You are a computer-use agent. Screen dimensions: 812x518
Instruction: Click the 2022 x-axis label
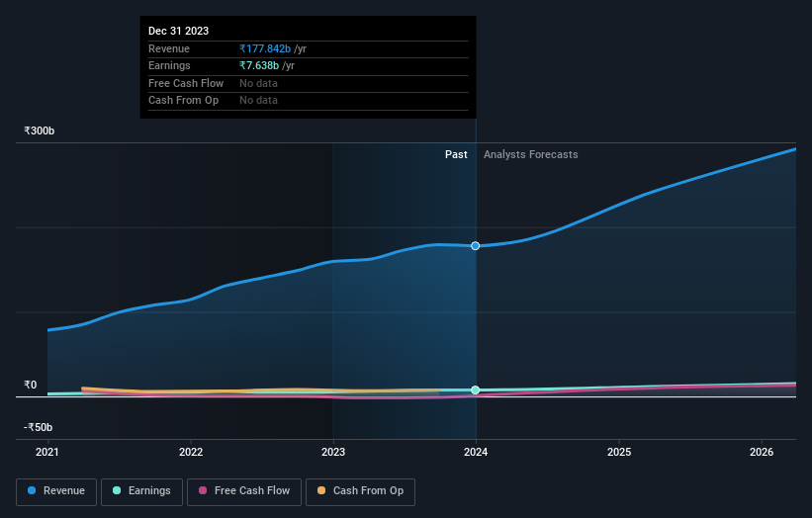pyautogui.click(x=191, y=452)
